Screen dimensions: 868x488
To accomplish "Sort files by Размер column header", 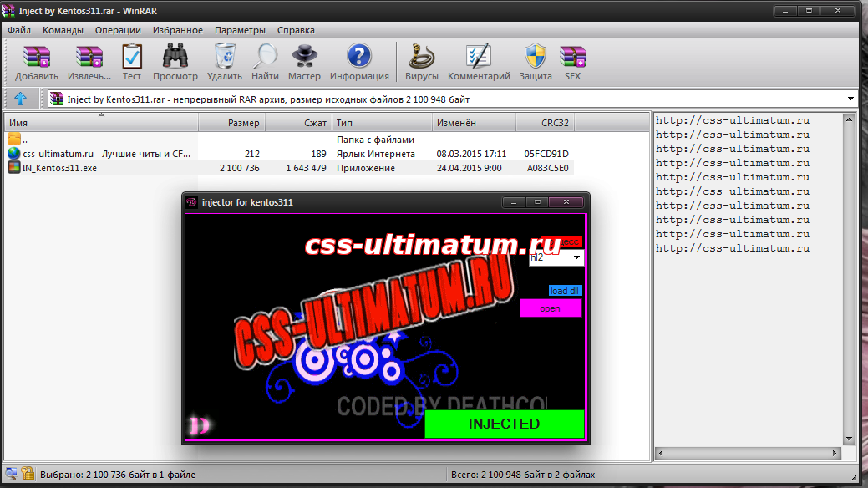I will [x=232, y=122].
